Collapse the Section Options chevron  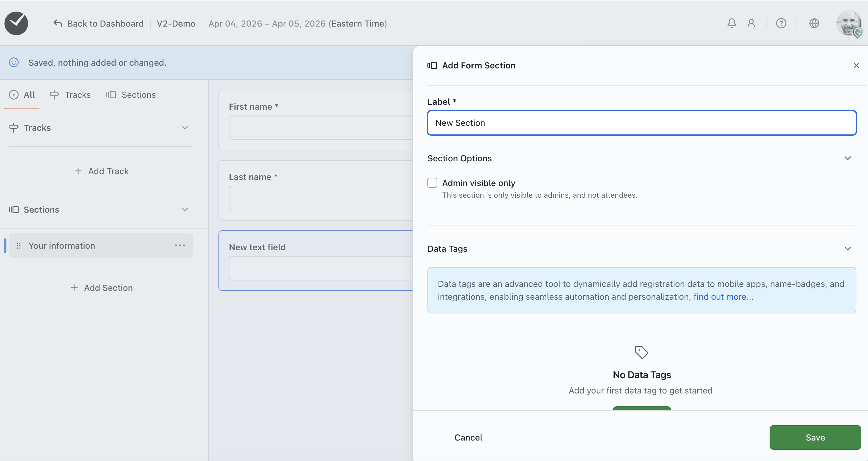(848, 158)
